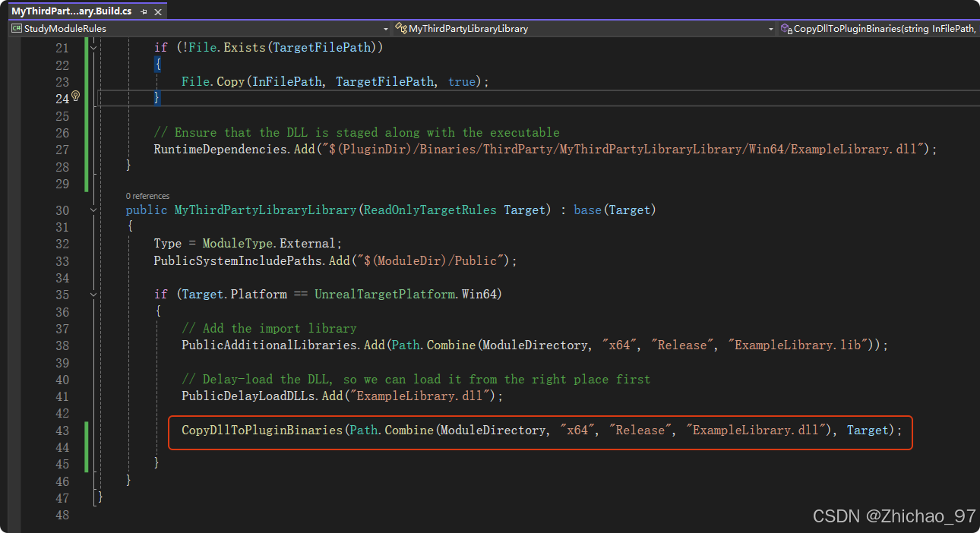This screenshot has height=533, width=980.
Task: Click "RuntimeDependencies" on line 27
Action: pos(220,150)
